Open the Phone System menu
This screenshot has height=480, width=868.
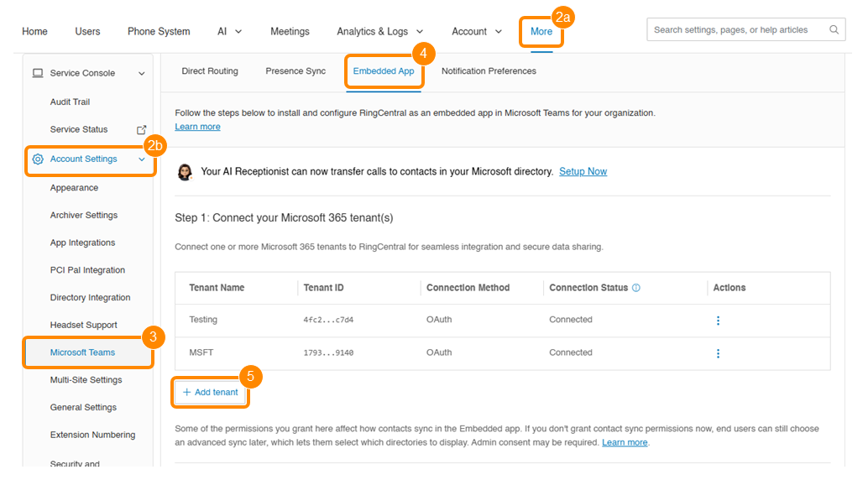click(159, 32)
